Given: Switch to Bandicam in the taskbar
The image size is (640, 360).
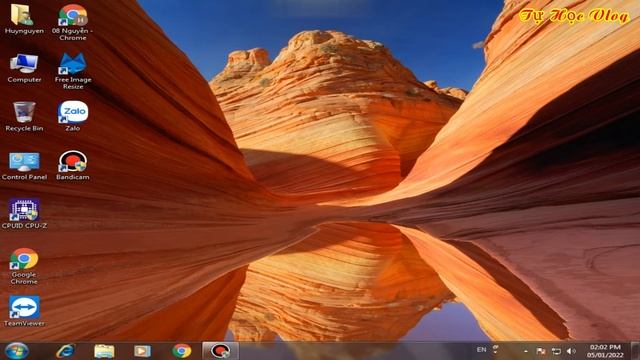Looking at the screenshot, I should [220, 351].
